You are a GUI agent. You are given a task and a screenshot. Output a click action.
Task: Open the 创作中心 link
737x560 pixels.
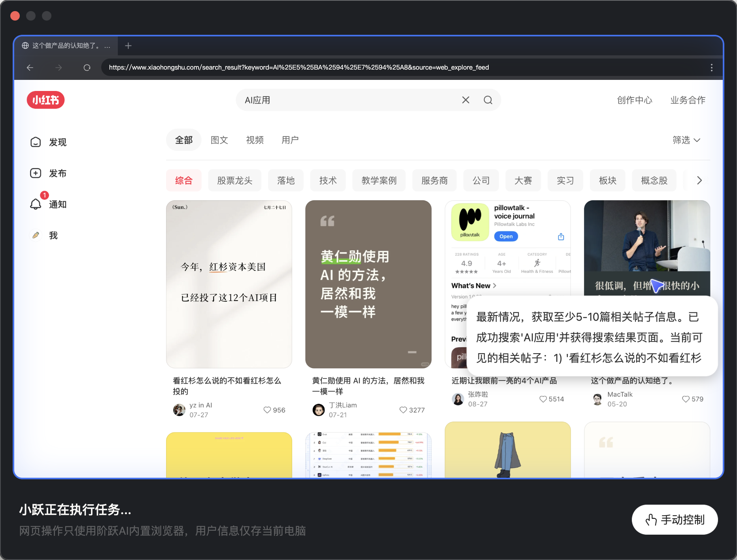[635, 100]
